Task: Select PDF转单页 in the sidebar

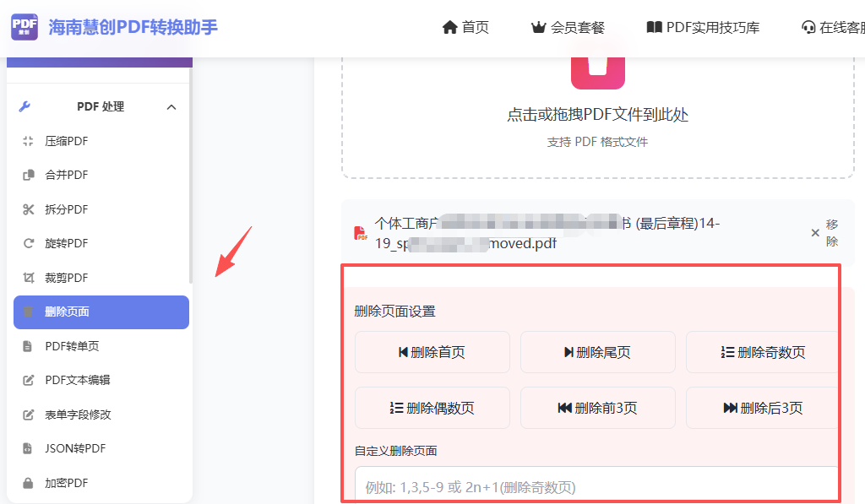Action: [101, 346]
